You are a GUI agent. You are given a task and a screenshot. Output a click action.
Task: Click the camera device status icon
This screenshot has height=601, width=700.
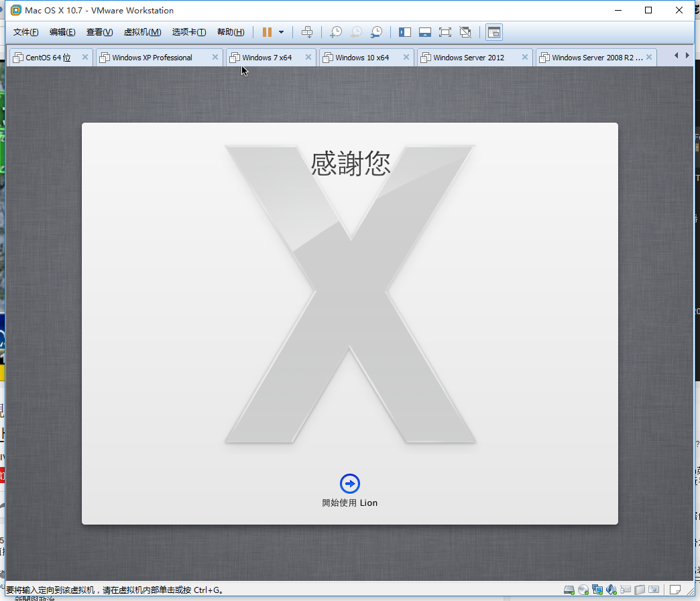654,590
